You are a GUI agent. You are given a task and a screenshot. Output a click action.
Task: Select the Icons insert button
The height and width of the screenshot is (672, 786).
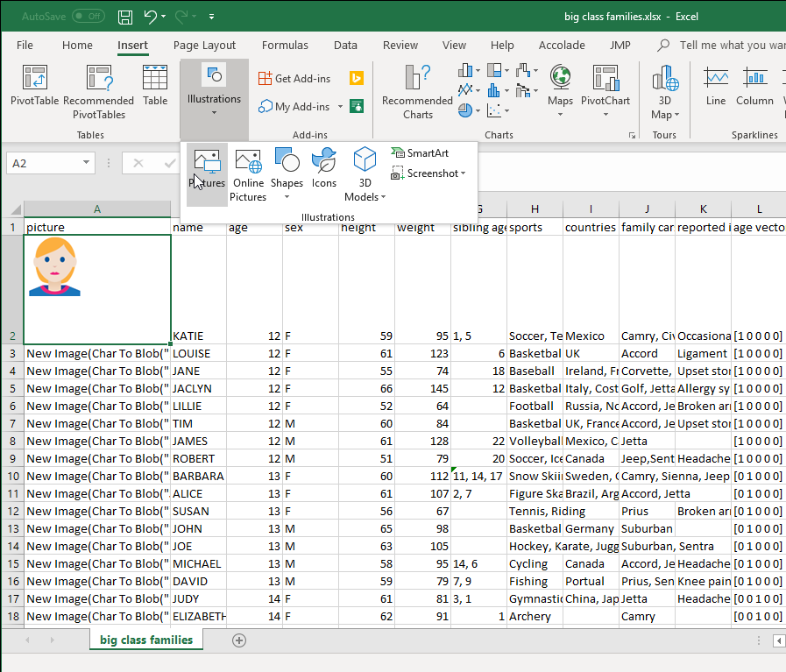tap(324, 168)
